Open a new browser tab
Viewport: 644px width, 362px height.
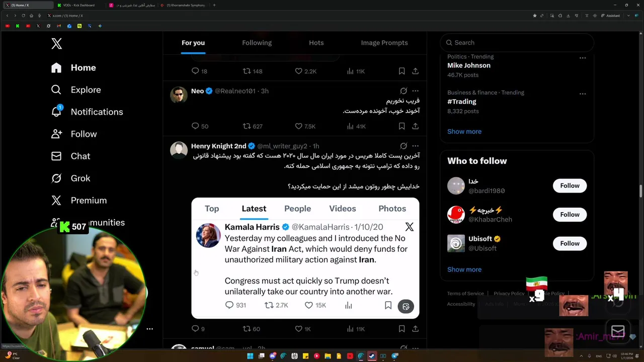pyautogui.click(x=214, y=5)
